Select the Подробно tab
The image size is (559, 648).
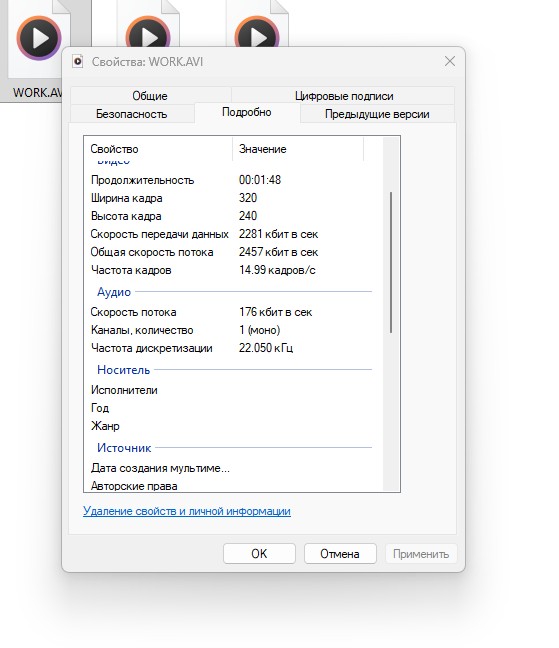pos(247,112)
